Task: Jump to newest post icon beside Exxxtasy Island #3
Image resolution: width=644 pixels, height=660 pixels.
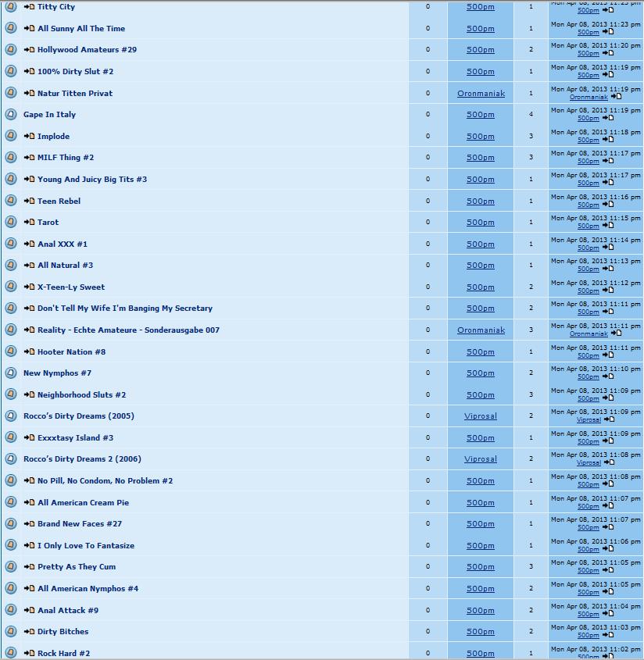Action: tap(29, 437)
